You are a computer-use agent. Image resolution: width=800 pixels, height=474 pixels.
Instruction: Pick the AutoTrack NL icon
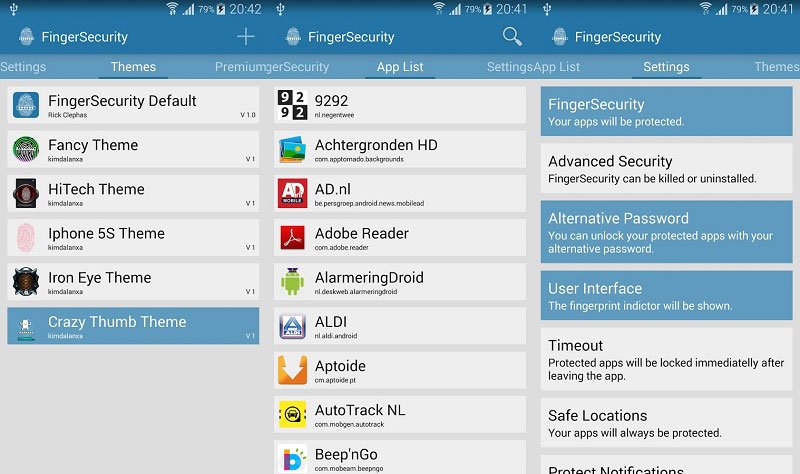[x=292, y=414]
